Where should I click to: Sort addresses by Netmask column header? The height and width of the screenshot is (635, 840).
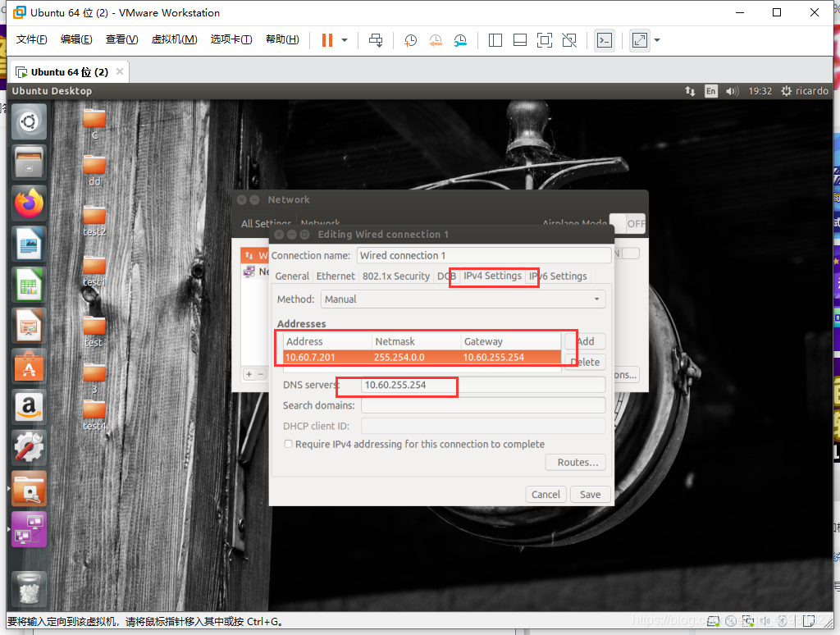(416, 341)
